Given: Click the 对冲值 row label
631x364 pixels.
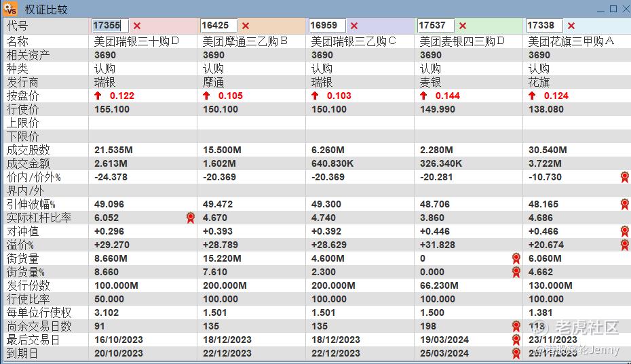Looking at the screenshot, I should [x=22, y=231].
